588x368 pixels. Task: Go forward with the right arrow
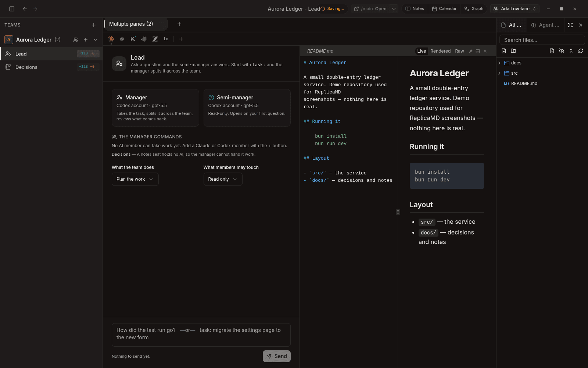tap(35, 9)
